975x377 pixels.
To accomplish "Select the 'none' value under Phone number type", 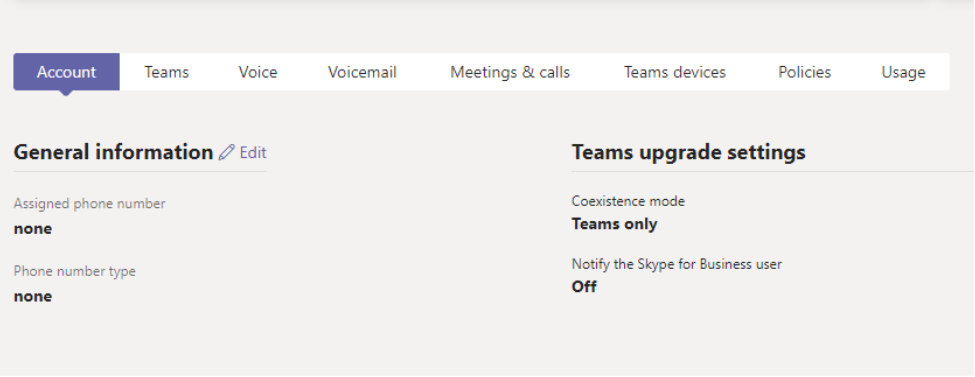I will (33, 296).
